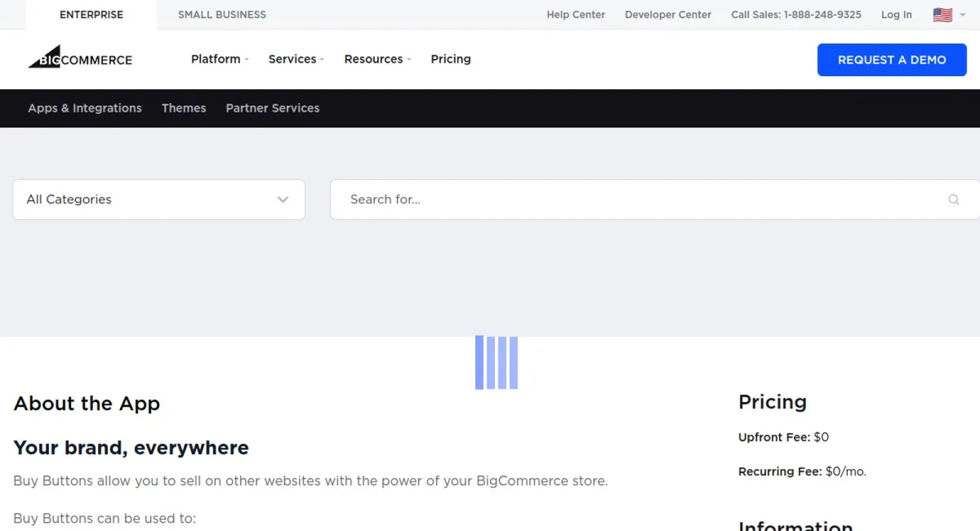This screenshot has height=531, width=980.
Task: Click the "Buy Buttons can be used to:" line
Action: (105, 518)
